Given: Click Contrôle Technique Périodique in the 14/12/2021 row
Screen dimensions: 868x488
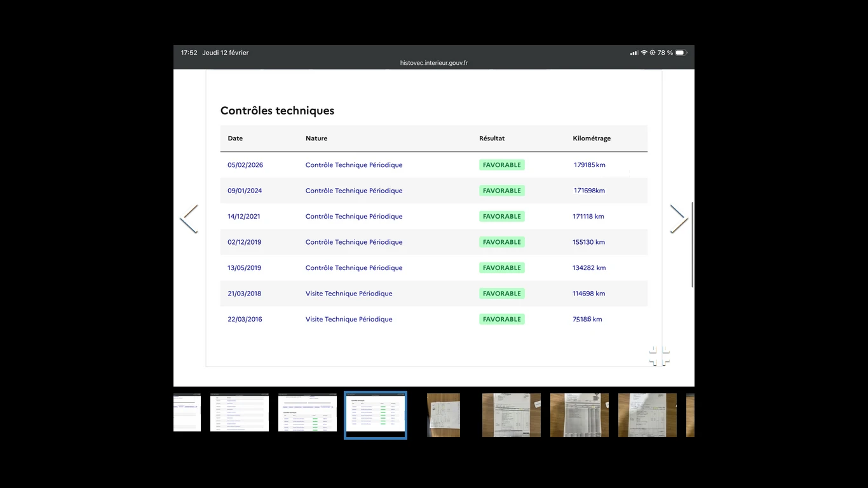Looking at the screenshot, I should coord(354,217).
